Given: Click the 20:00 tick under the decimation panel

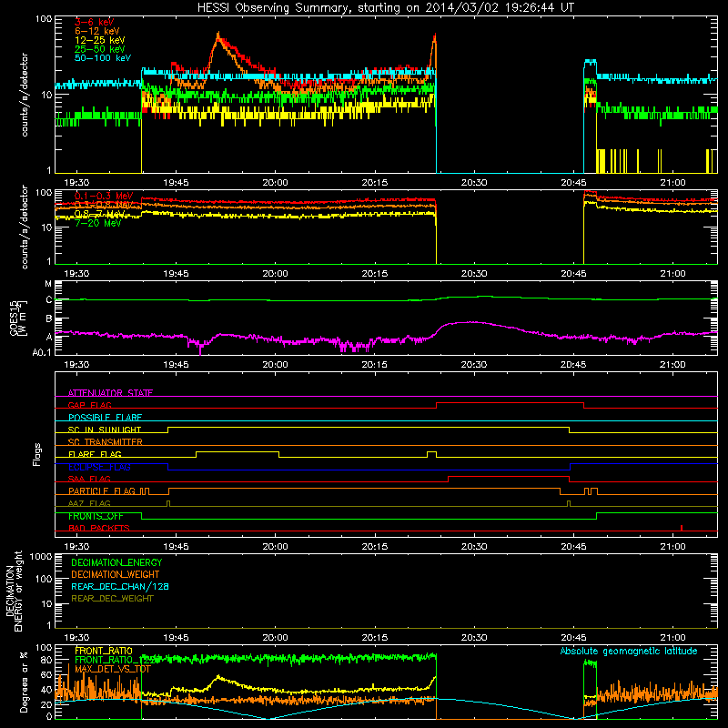Looking at the screenshot, I should point(276,638).
